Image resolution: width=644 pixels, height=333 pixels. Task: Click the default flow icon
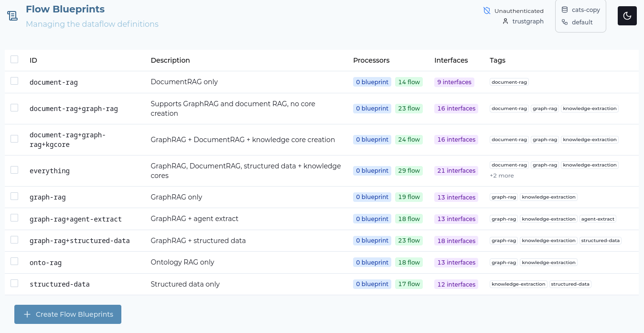click(565, 22)
